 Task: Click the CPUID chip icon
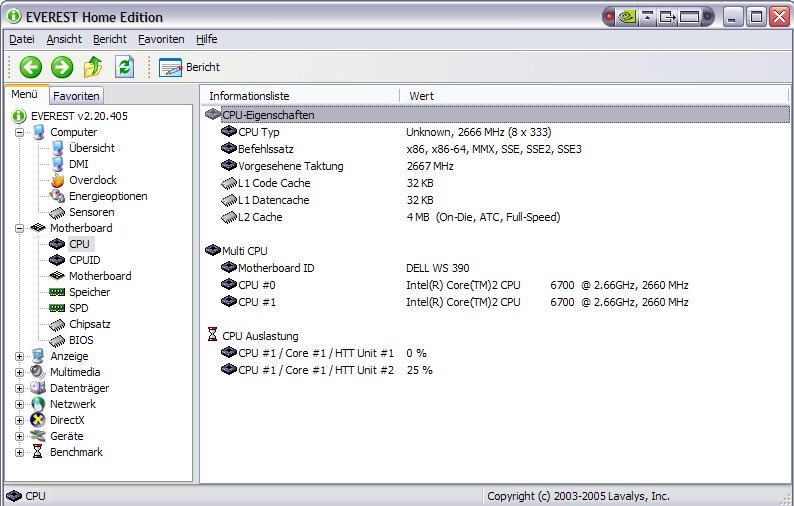[x=57, y=260]
